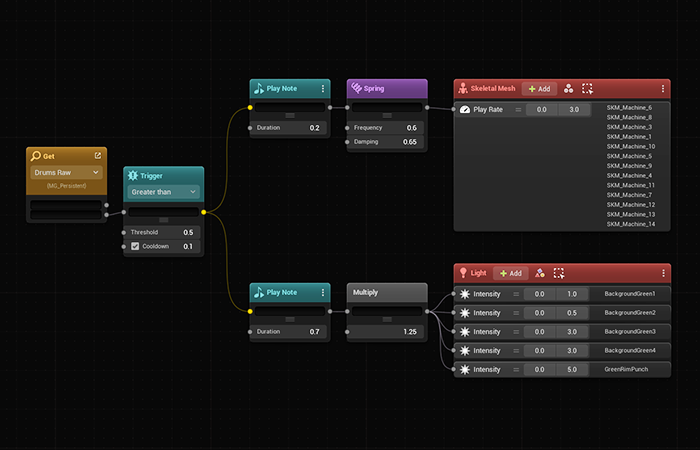The width and height of the screenshot is (700, 450).
Task: Edit Play Rate maximum value 3.0
Action: (574, 109)
